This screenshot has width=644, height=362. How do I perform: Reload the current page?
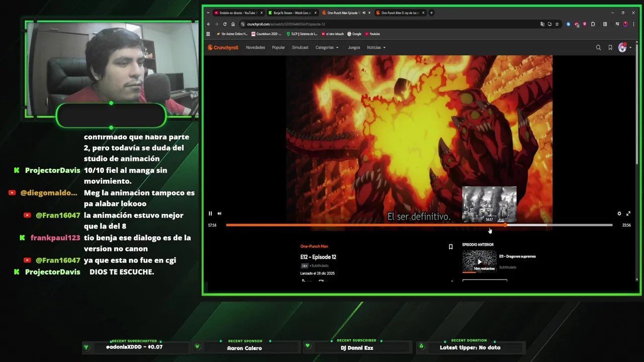point(225,24)
